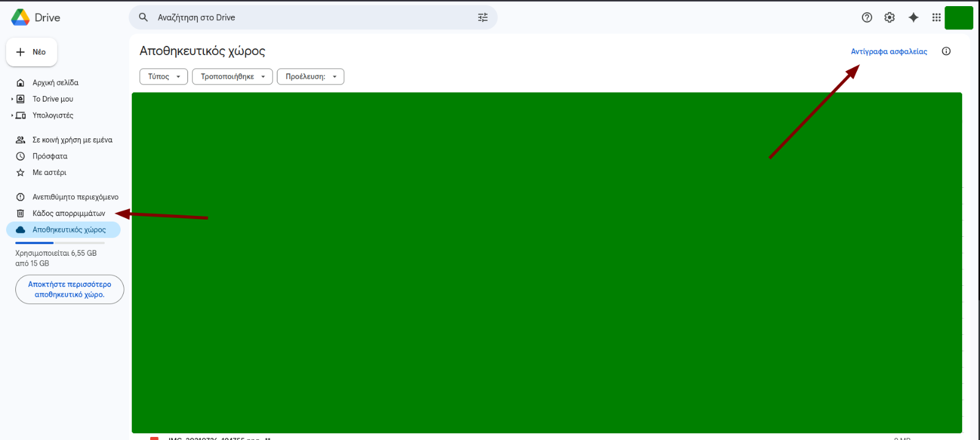Screen dimensions: 980x440
Task: Expand the Υπολογιστές tree arrow
Action: [x=12, y=116]
